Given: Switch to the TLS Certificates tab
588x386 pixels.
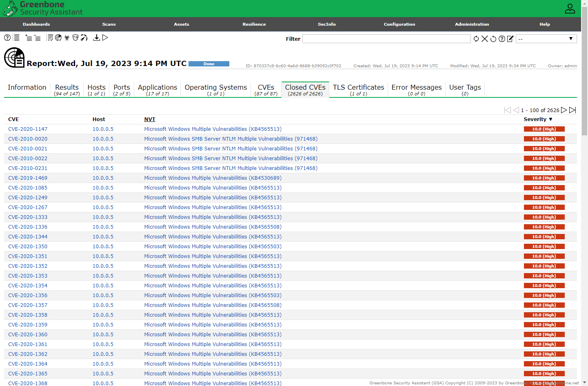Looking at the screenshot, I should pyautogui.click(x=359, y=90).
